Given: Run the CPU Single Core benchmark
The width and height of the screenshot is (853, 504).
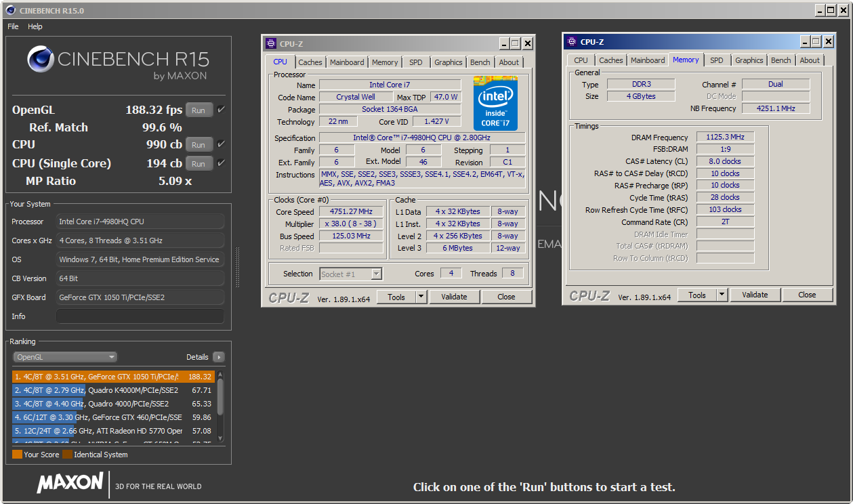Looking at the screenshot, I should coord(199,163).
